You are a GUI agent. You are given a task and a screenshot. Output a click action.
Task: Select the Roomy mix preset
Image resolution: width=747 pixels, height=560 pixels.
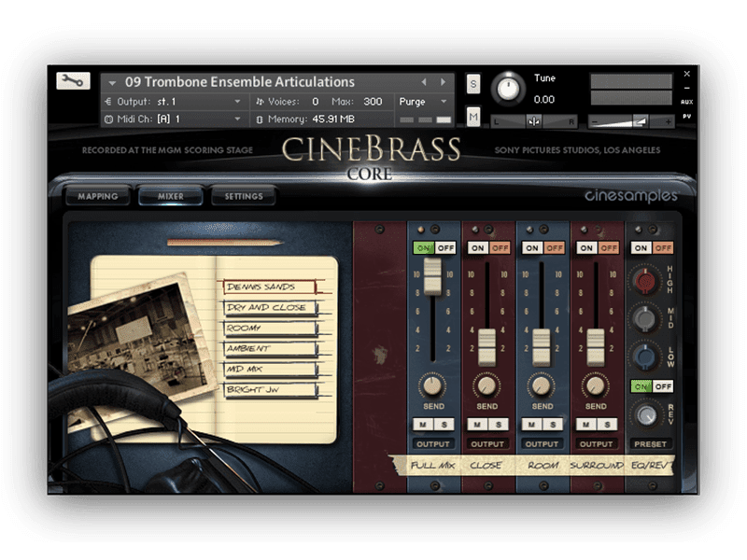[270, 329]
